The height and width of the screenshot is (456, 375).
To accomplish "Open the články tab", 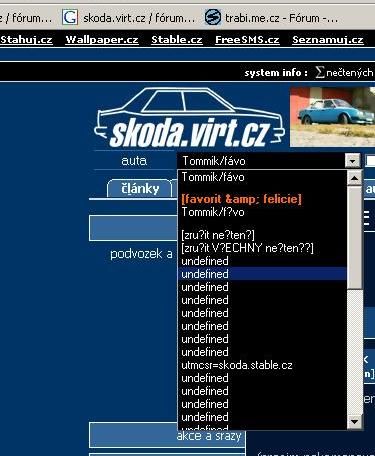I will point(140,189).
